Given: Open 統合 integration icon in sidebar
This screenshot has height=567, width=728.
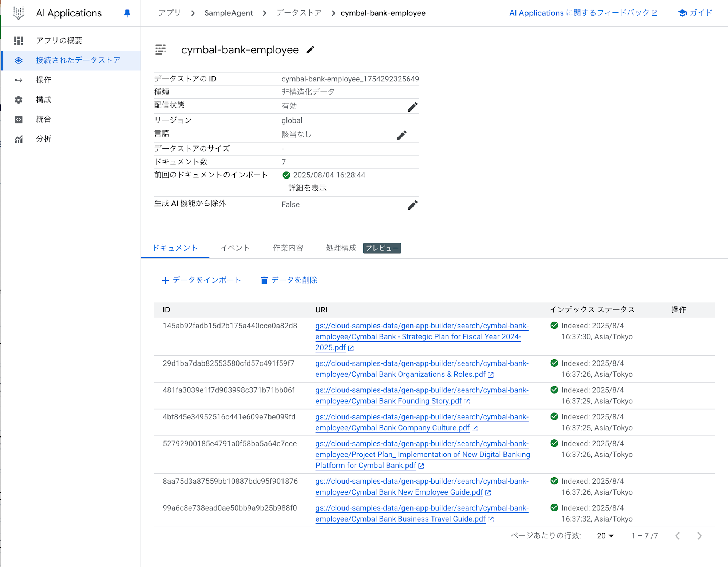Looking at the screenshot, I should pos(19,119).
